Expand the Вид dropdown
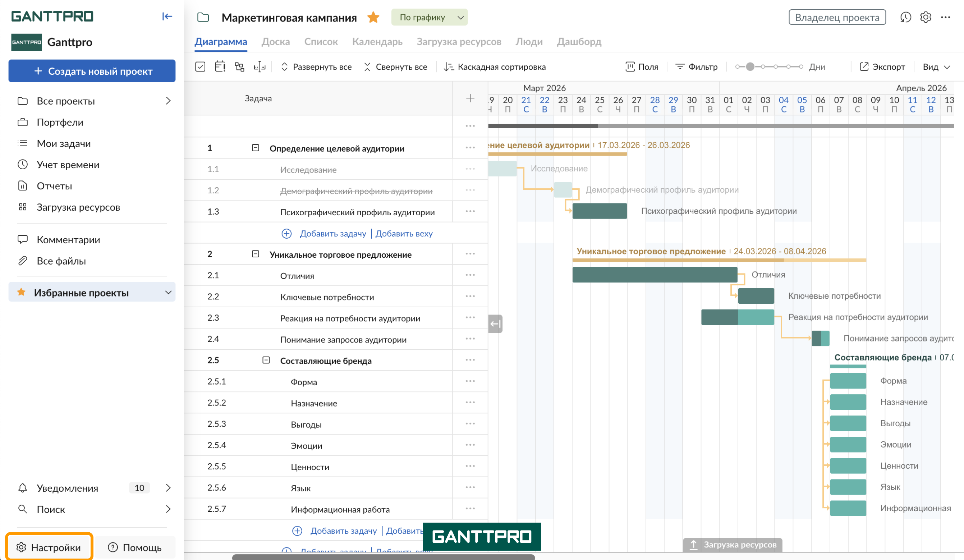964x560 pixels. pyautogui.click(x=936, y=67)
